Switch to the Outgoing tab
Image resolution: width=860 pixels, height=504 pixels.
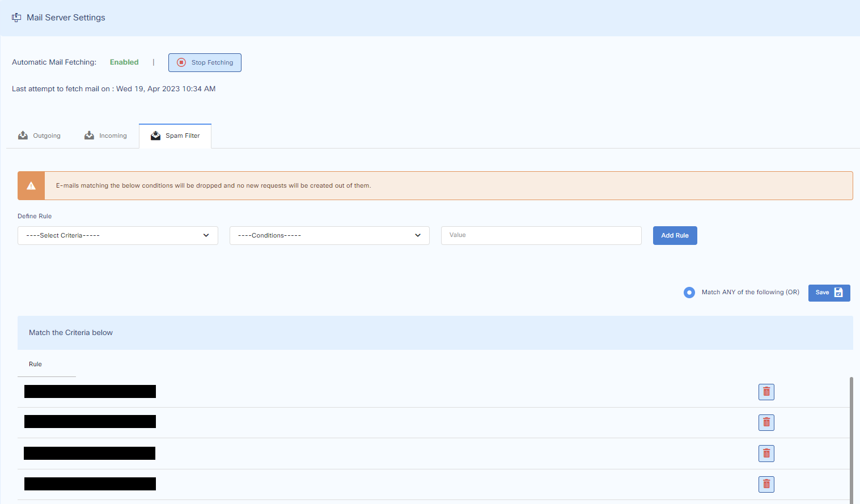(x=40, y=135)
